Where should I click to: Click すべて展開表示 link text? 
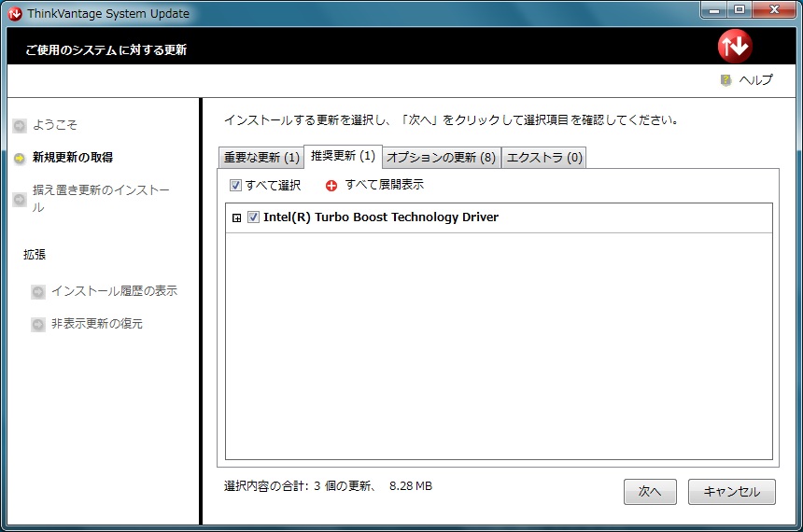click(x=385, y=185)
